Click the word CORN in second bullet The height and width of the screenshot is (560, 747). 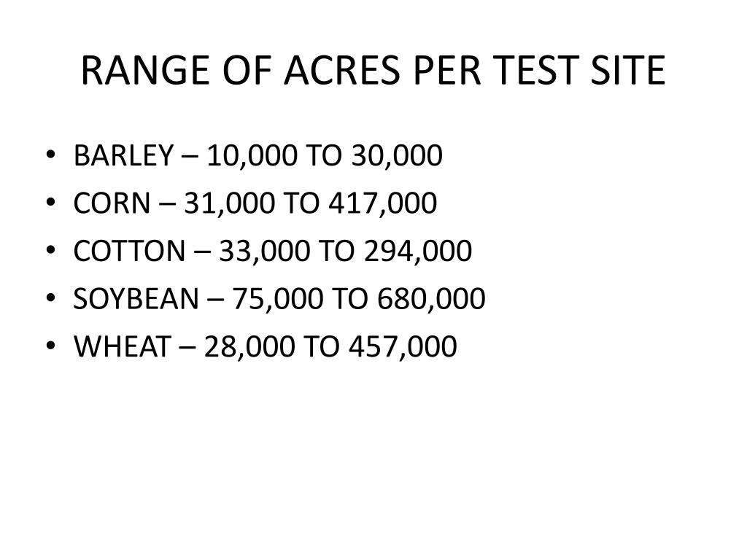click(x=112, y=203)
